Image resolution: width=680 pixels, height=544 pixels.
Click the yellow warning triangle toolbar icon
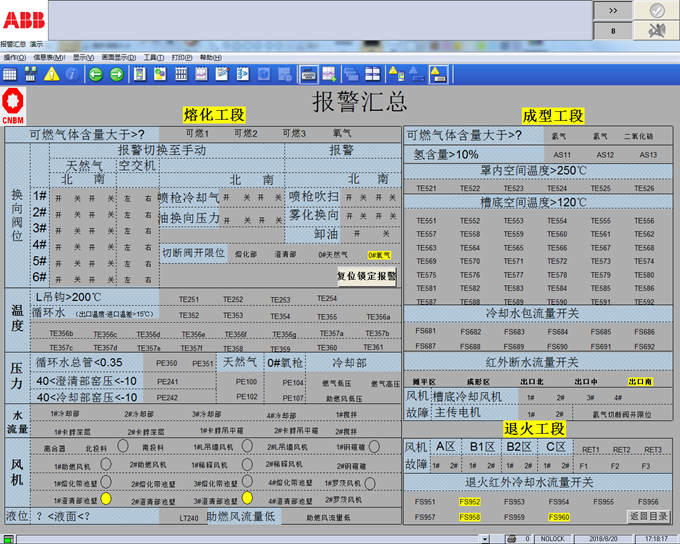click(x=52, y=74)
